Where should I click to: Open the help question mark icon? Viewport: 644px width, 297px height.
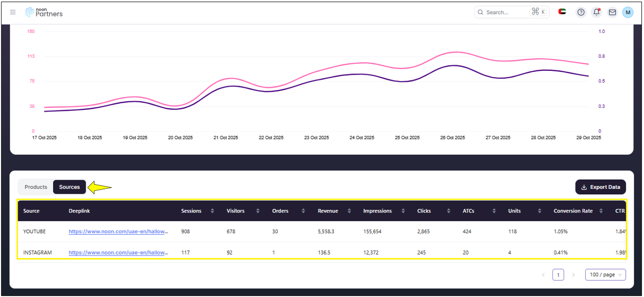tap(581, 12)
